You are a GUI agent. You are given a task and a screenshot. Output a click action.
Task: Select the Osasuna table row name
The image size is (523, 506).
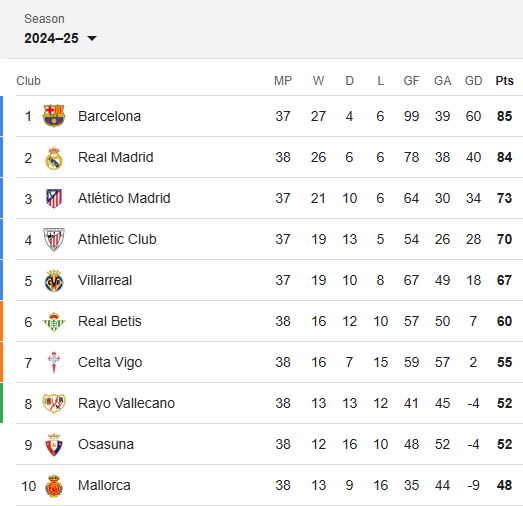tap(106, 444)
